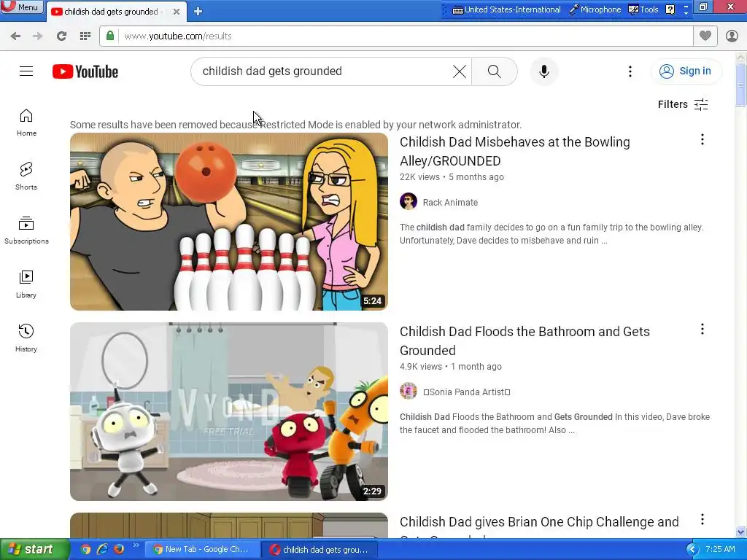Expand hidden system tray icons
Viewport: 747px width, 560px height.
coord(692,550)
